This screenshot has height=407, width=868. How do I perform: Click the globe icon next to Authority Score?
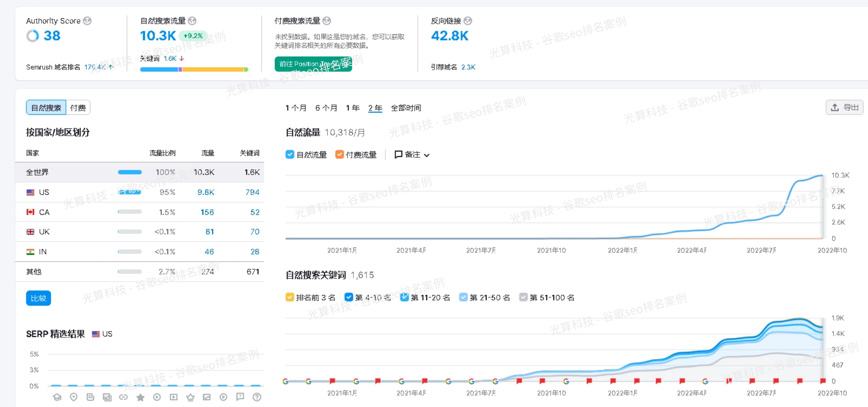pyautogui.click(x=87, y=21)
